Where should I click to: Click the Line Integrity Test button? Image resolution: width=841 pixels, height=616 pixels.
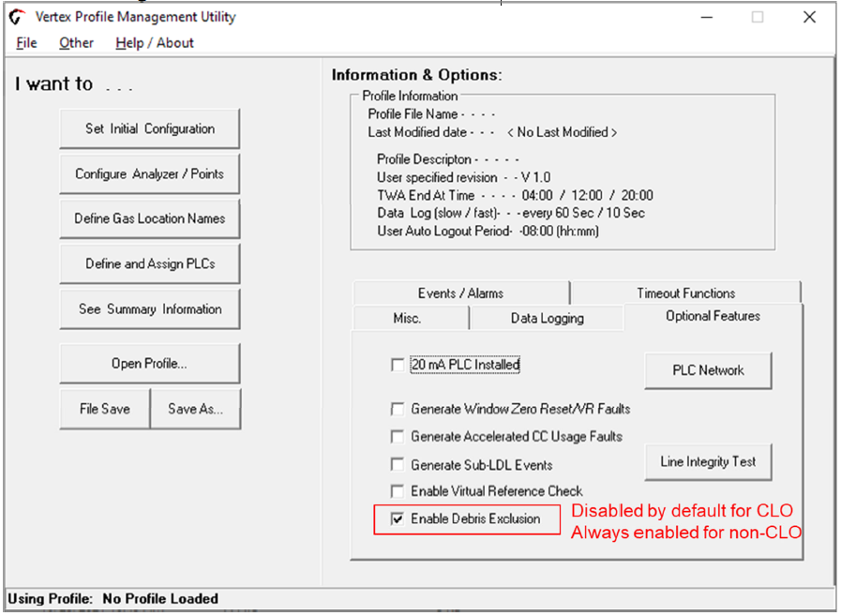point(708,461)
